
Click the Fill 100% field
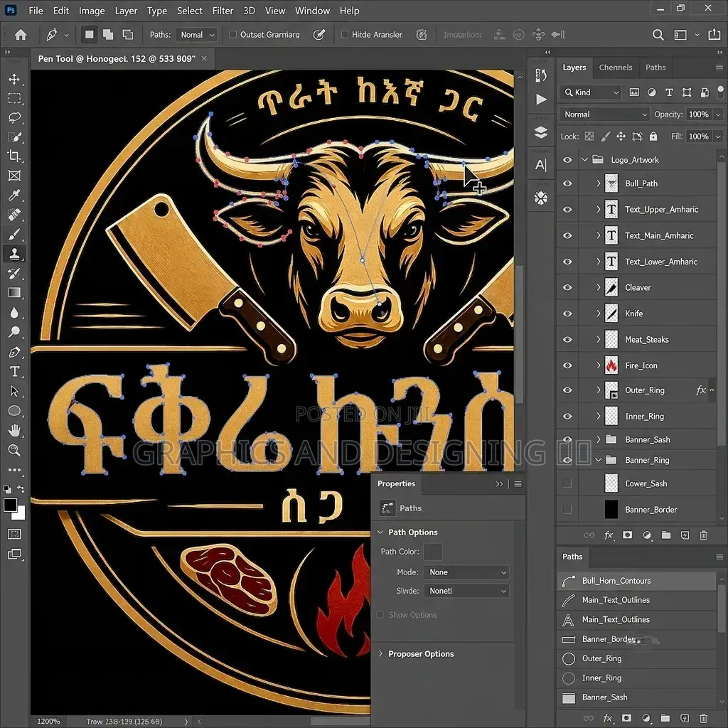pyautogui.click(x=698, y=136)
